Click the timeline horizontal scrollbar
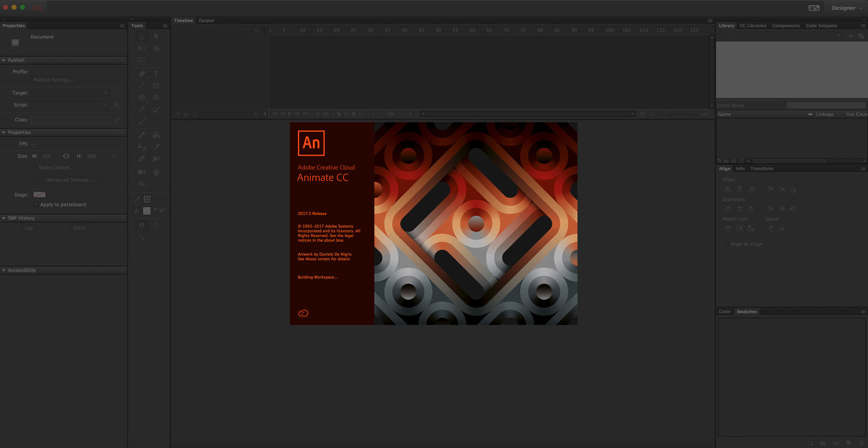 (528, 114)
